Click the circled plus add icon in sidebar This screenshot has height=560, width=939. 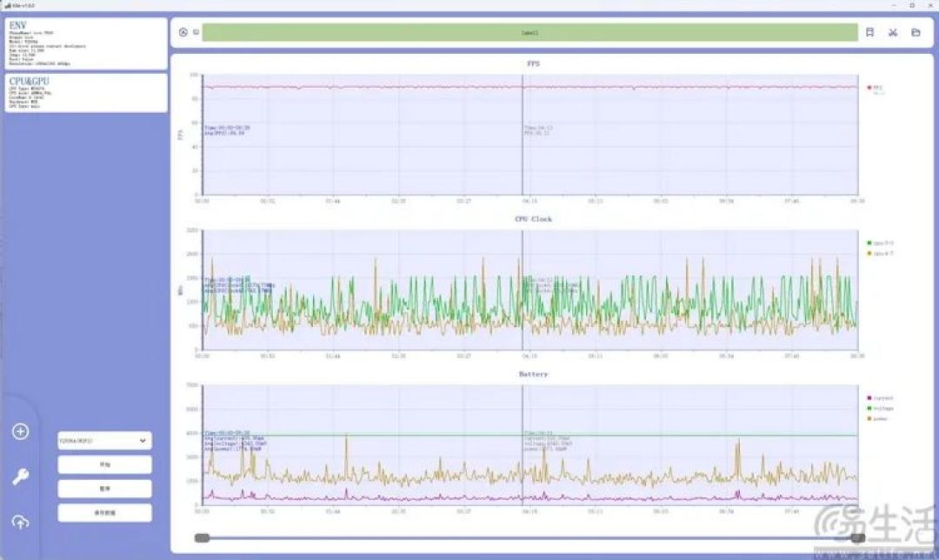click(x=20, y=431)
